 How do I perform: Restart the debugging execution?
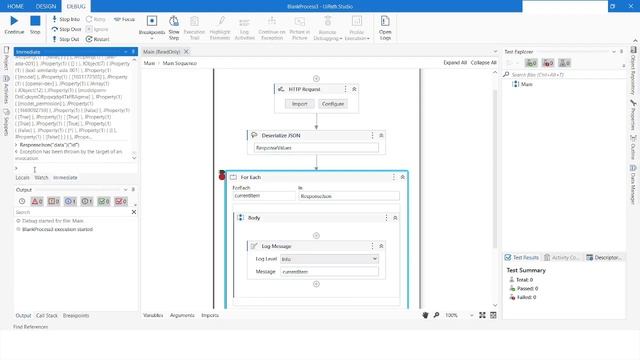coord(98,39)
